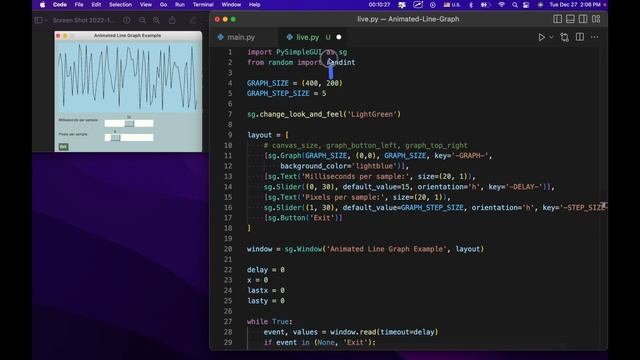The height and width of the screenshot is (360, 640).
Task: Open the Selection menu
Action: click(120, 5)
